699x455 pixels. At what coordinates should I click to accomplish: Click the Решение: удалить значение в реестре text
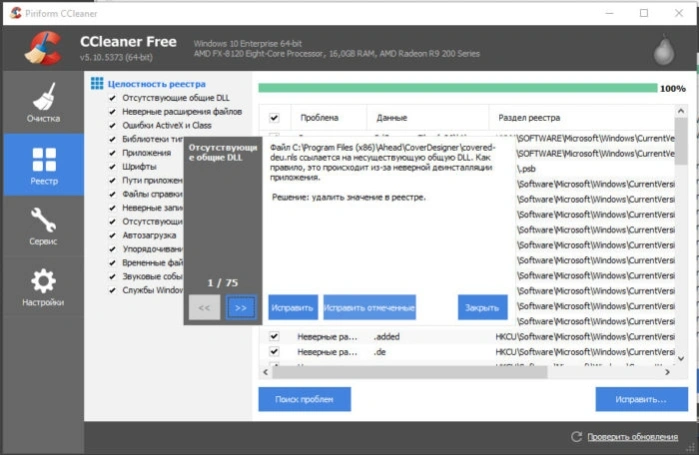pos(349,197)
